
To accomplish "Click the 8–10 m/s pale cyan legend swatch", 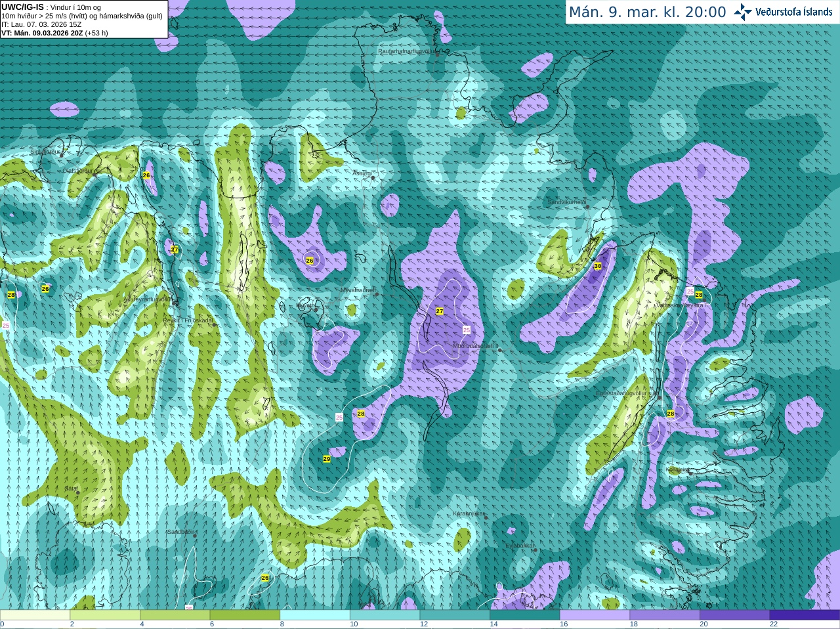I will [x=315, y=615].
